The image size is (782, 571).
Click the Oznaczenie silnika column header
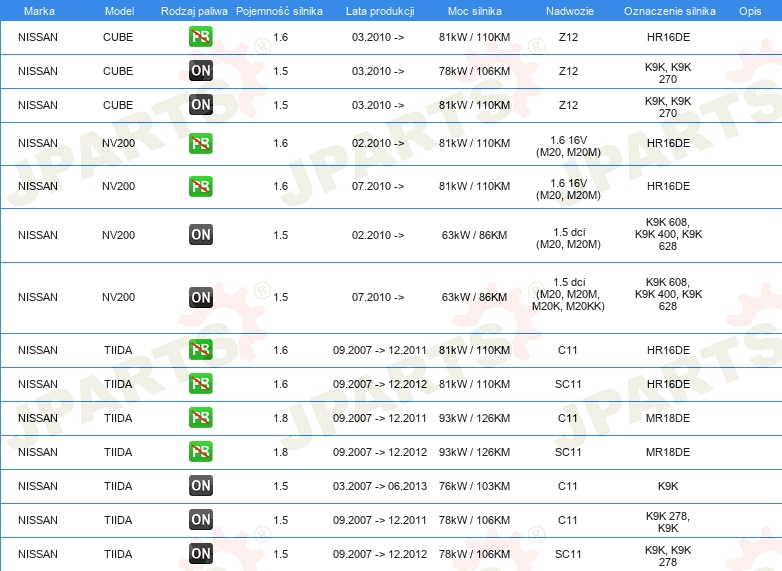point(669,11)
